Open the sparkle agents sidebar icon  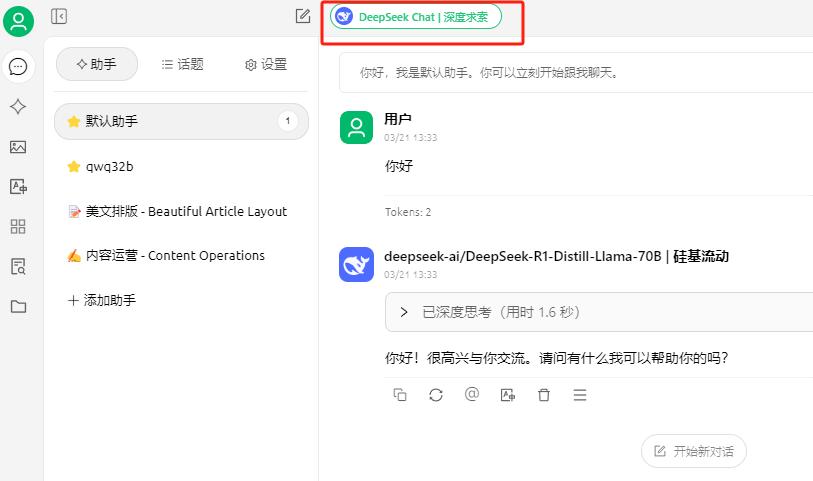[x=18, y=107]
